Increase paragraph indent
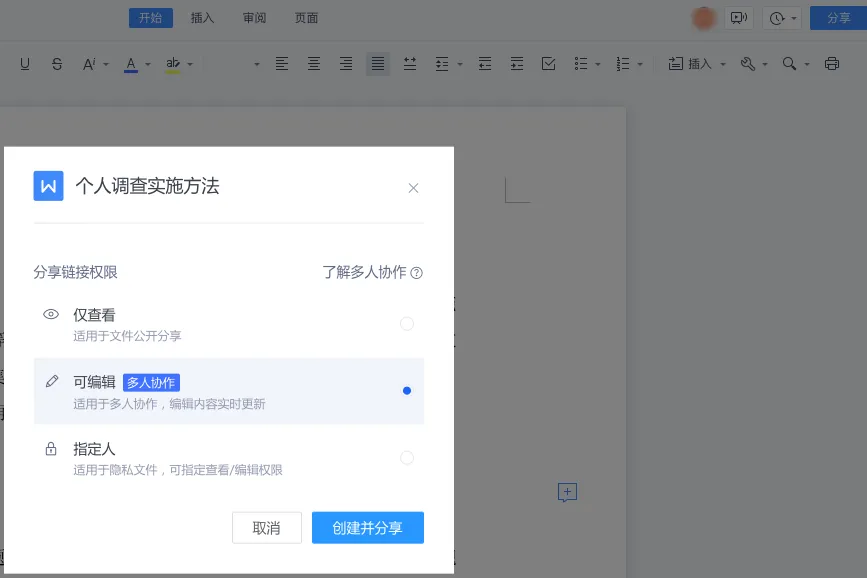 pyautogui.click(x=517, y=64)
